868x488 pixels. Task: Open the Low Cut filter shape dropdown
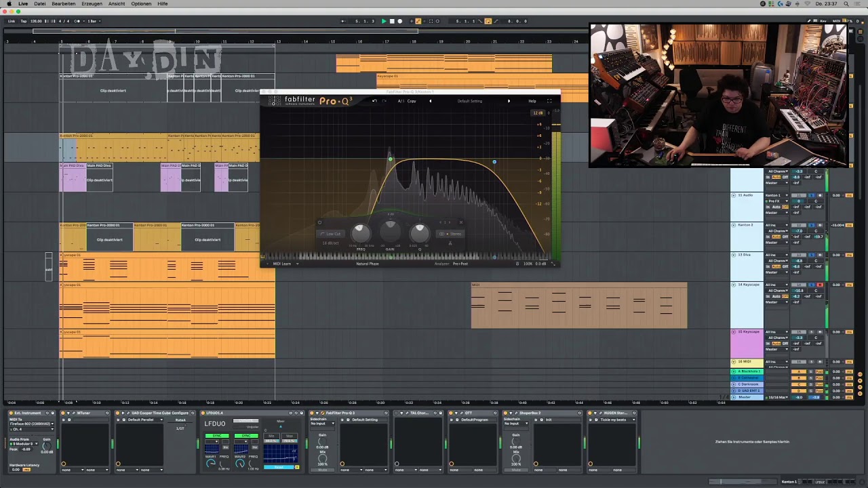[331, 234]
